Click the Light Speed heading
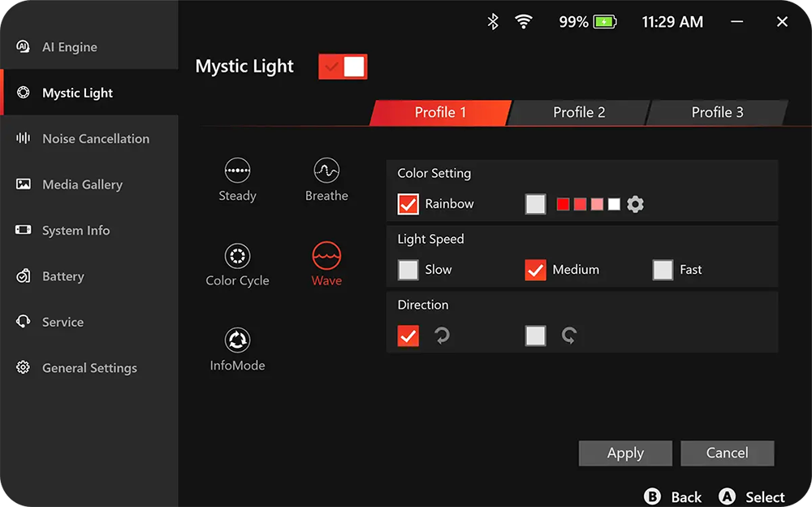 [x=430, y=239]
